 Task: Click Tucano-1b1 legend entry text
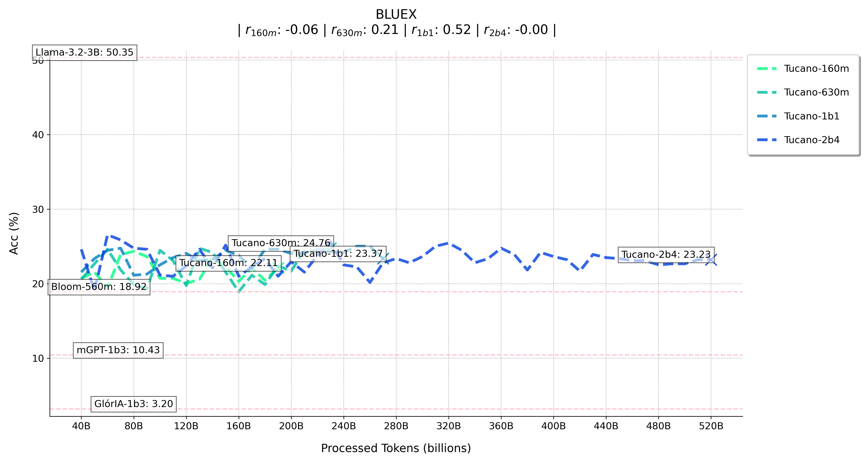click(812, 116)
